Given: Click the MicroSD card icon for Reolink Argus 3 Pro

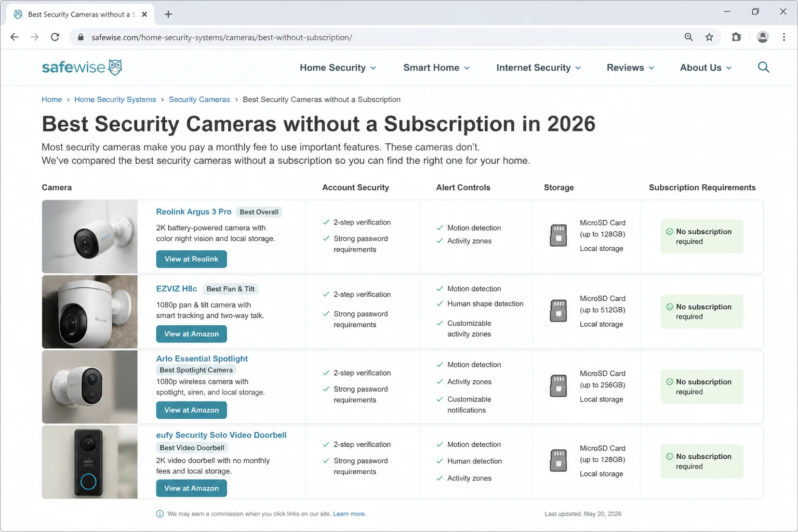Looking at the screenshot, I should coord(558,236).
